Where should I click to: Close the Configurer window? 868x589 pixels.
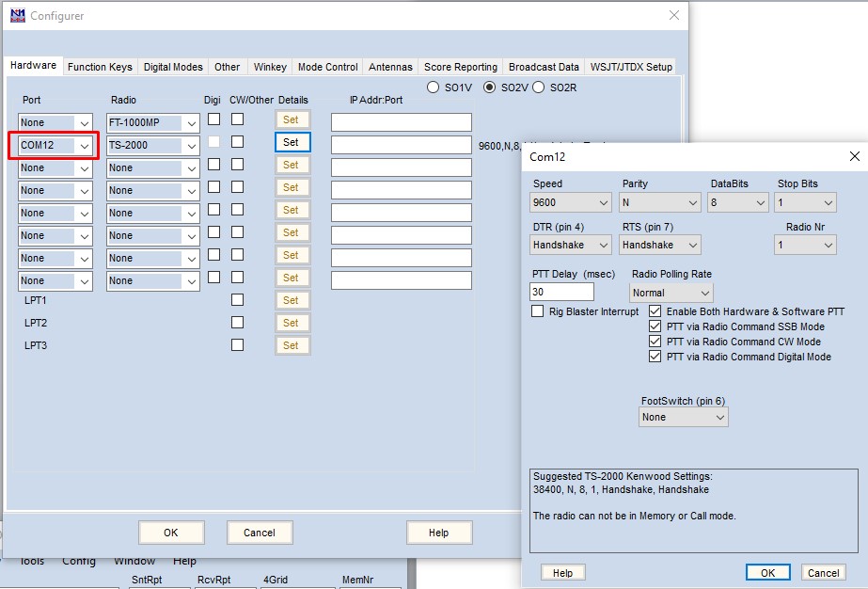point(673,15)
